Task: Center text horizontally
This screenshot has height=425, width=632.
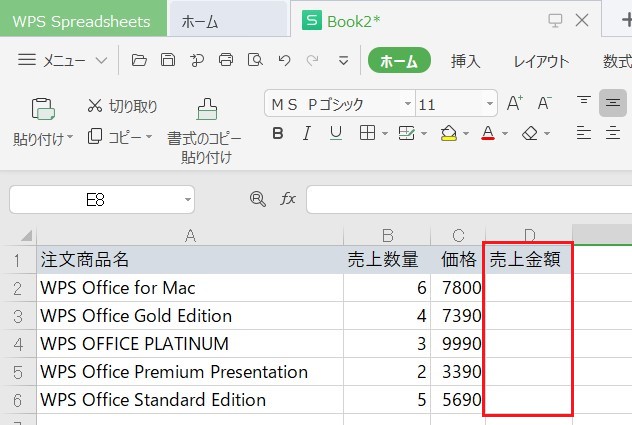Action: coord(613,133)
